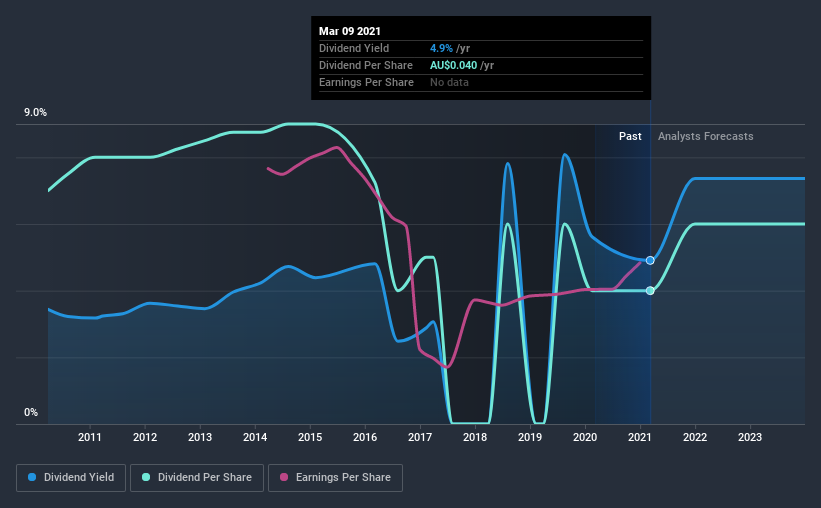Toggle the Earnings Per Share legend series
The width and height of the screenshot is (821, 508).
coord(335,478)
